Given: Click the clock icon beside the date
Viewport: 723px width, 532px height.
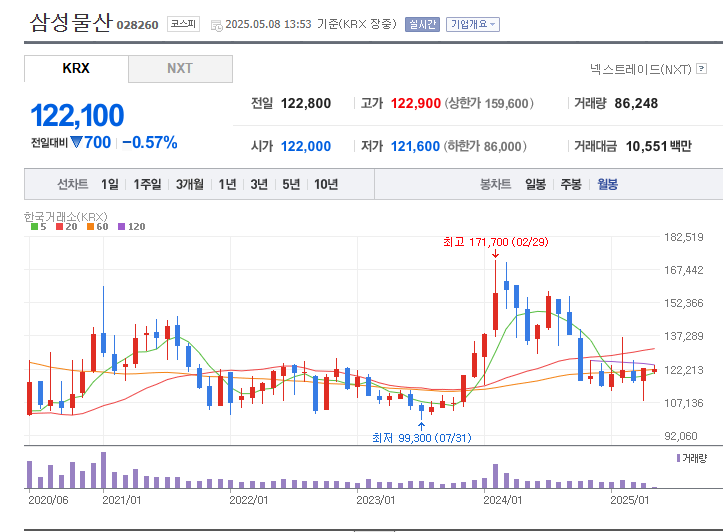Looking at the screenshot, I should tap(216, 25).
